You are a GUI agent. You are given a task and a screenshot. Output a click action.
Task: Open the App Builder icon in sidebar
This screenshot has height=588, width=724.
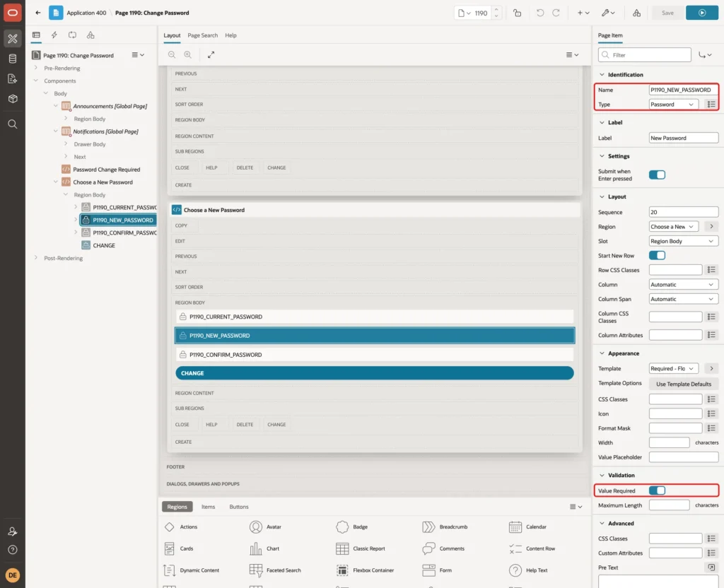point(13,38)
